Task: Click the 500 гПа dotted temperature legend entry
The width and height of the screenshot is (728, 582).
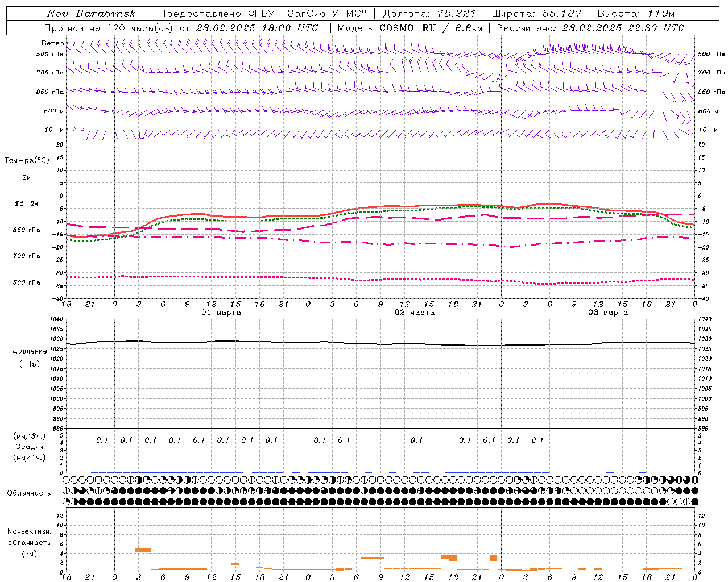Action: coord(27,282)
